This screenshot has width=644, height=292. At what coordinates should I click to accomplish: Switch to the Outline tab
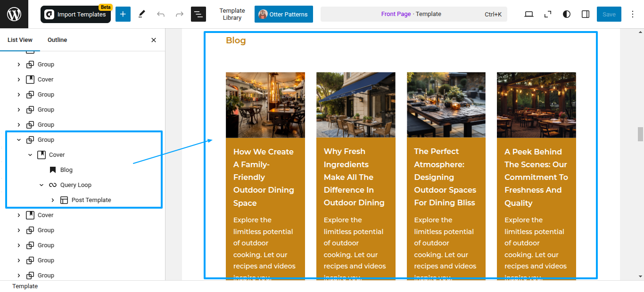click(x=57, y=40)
